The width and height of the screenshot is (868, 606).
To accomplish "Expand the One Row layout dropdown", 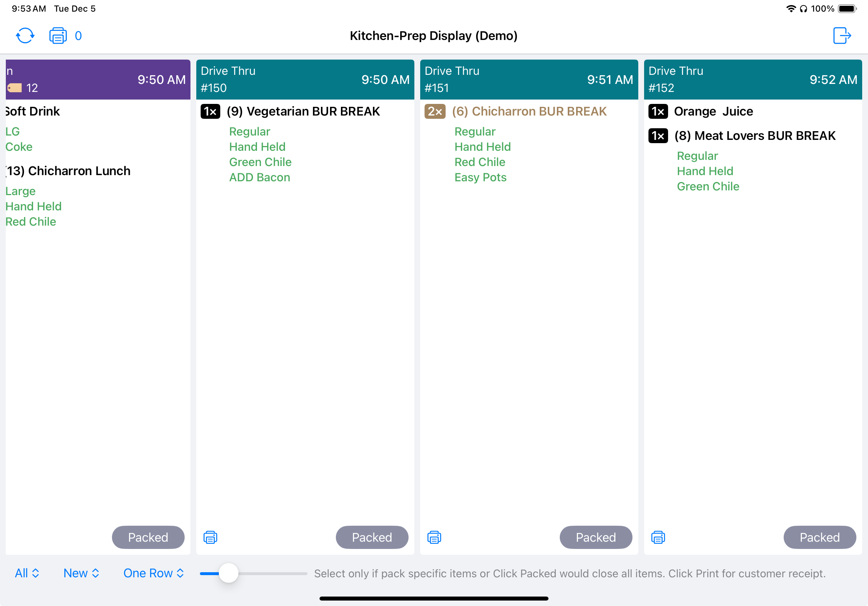I will point(153,573).
